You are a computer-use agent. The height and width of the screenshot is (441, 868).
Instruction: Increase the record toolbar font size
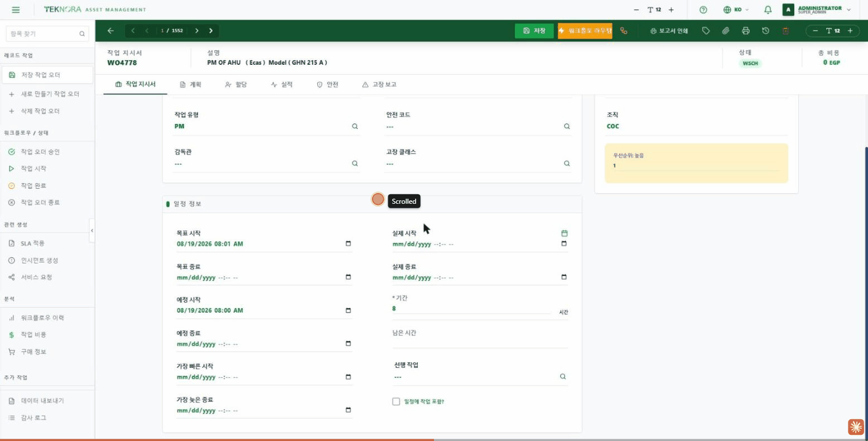click(850, 31)
